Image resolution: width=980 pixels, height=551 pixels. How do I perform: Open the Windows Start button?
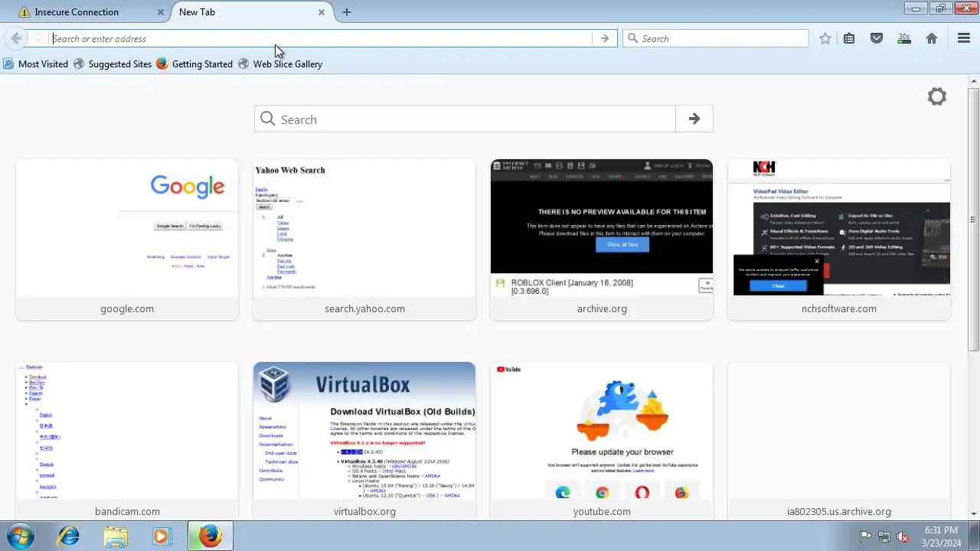tap(20, 536)
